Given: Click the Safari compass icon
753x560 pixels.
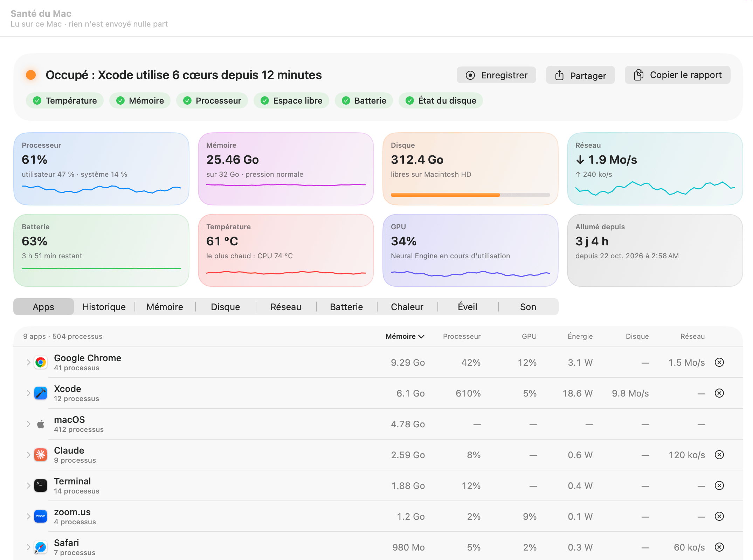Looking at the screenshot, I should [x=41, y=547].
